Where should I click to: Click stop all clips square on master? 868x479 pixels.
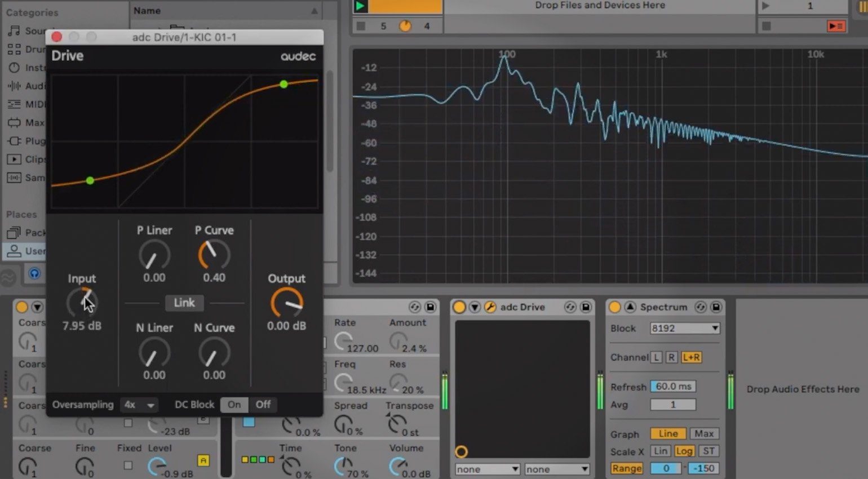(x=767, y=26)
